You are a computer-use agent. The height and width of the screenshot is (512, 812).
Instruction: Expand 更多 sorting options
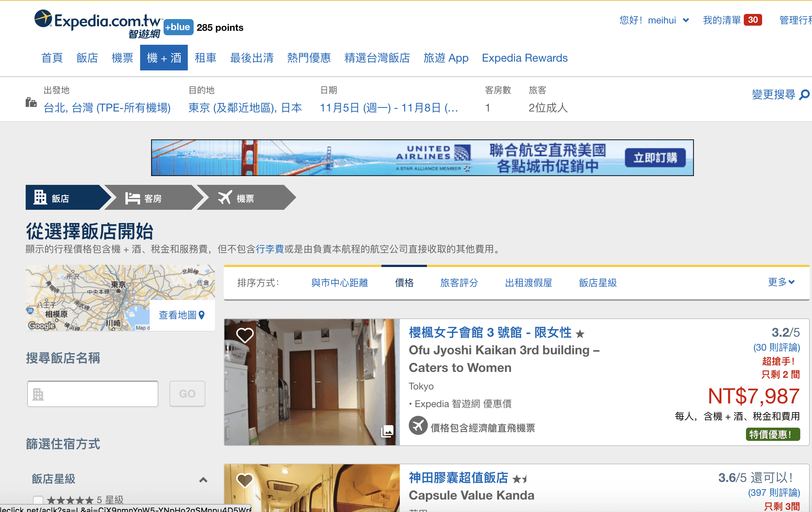(781, 282)
